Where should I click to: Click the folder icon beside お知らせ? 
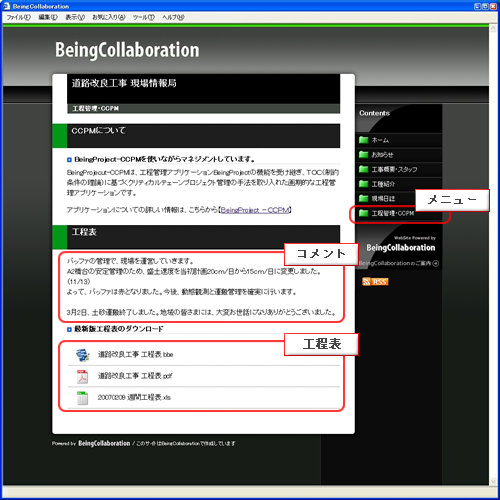tap(363, 154)
